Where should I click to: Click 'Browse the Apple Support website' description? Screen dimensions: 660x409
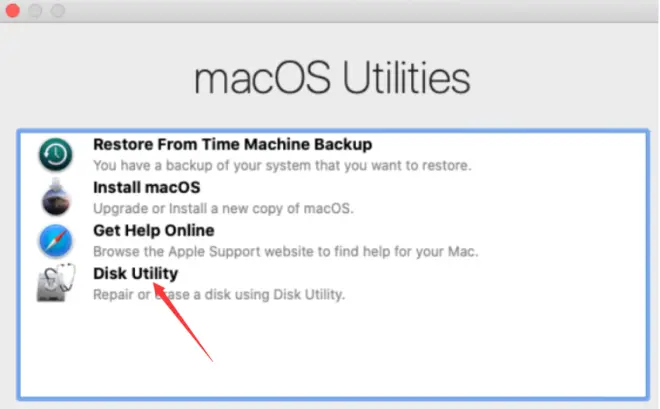(285, 252)
